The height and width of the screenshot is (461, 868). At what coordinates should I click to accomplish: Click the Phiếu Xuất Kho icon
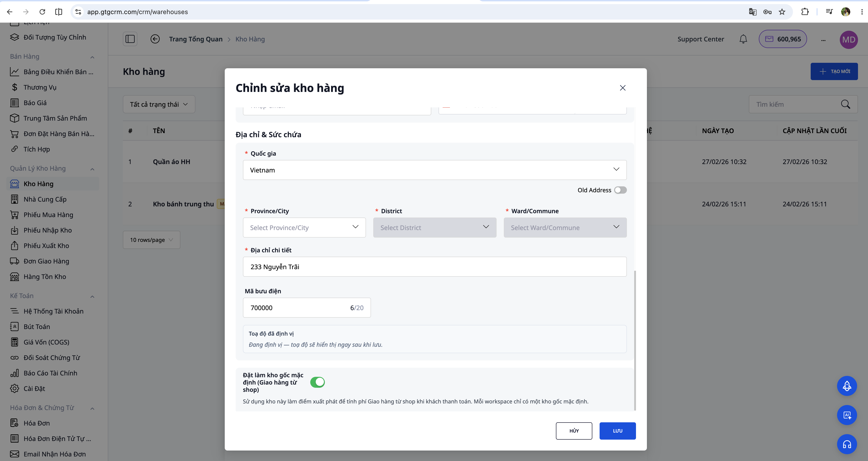[x=15, y=246]
